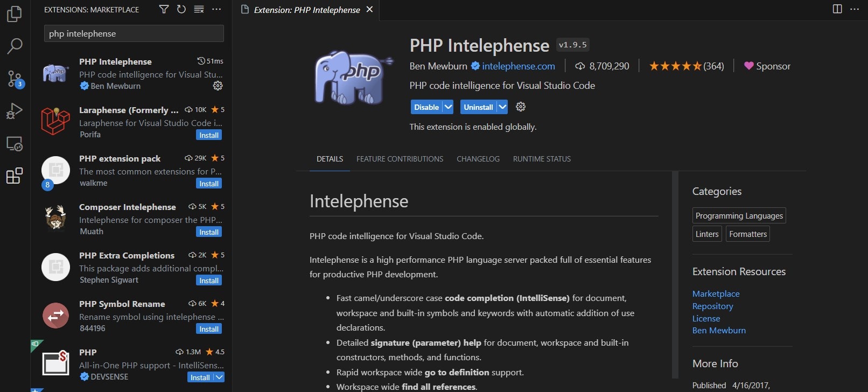Screen dimensions: 868x392
Task: Expand the Disable dropdown arrow
Action: 448,107
